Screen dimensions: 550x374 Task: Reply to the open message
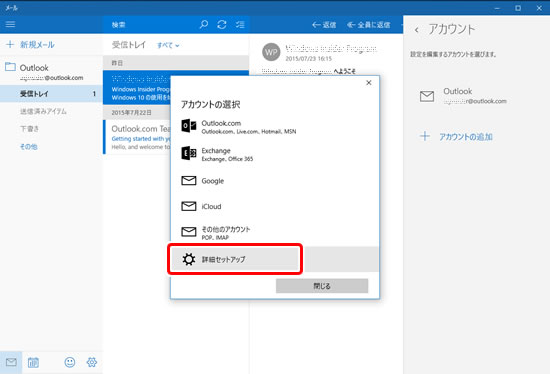click(x=324, y=25)
